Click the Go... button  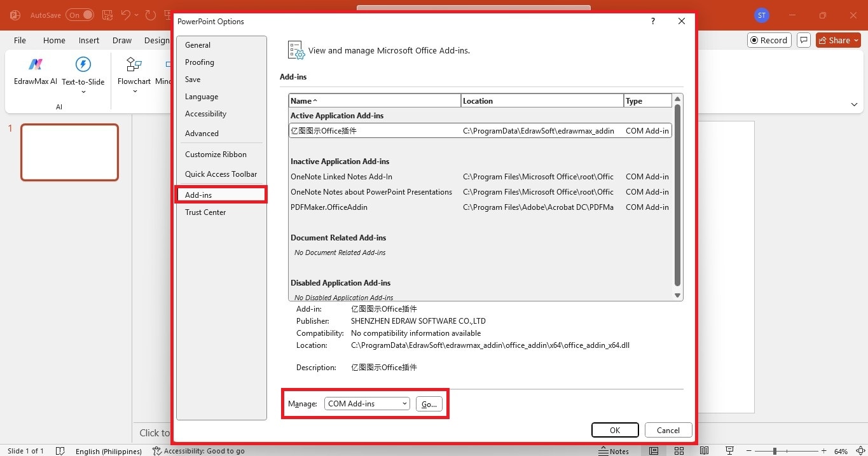429,404
